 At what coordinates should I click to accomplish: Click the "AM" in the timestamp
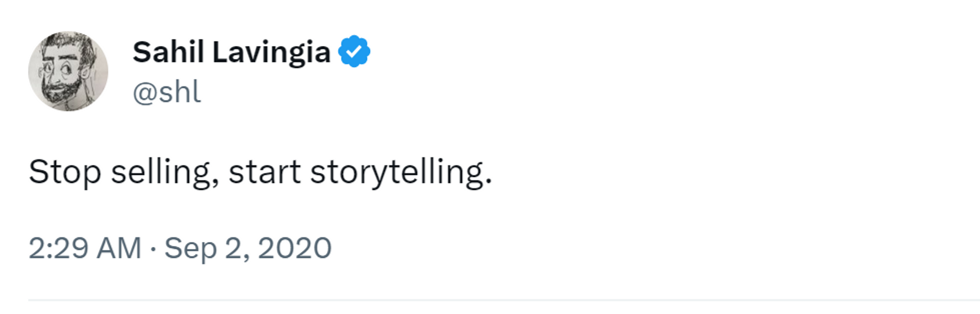click(x=119, y=248)
